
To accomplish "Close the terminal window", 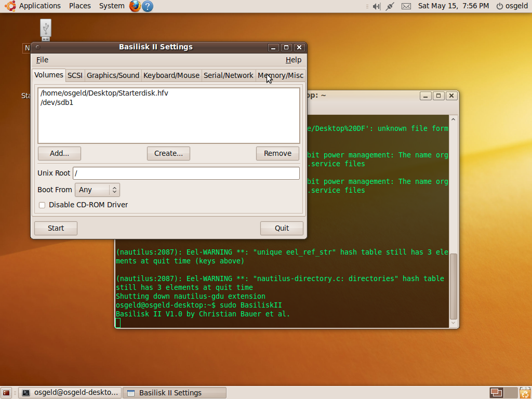I will [x=451, y=96].
